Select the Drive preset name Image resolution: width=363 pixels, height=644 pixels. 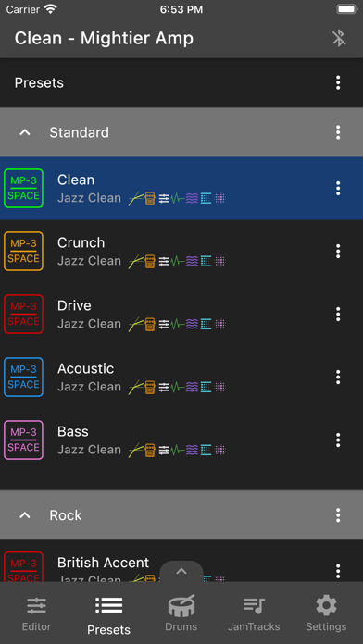(x=74, y=305)
